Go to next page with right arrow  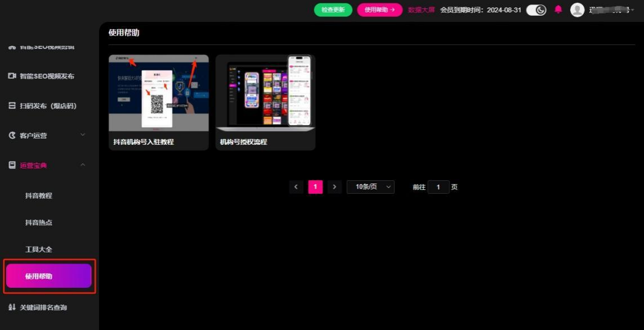click(335, 187)
